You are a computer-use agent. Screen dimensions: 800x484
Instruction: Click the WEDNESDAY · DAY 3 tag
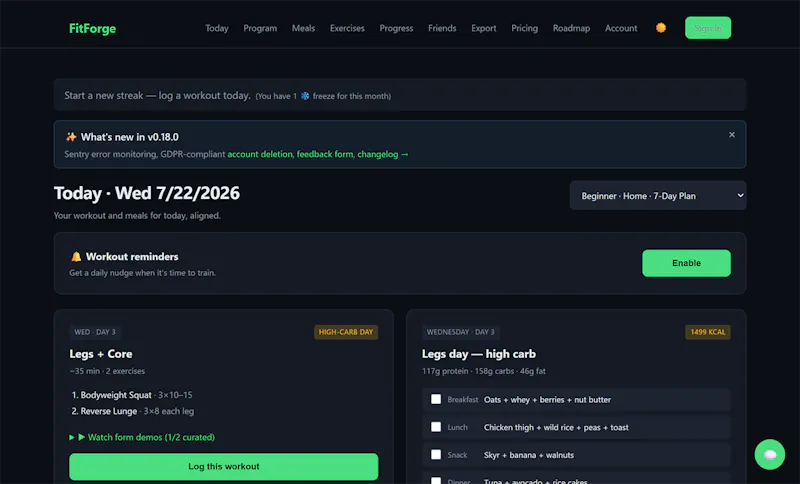tap(461, 332)
